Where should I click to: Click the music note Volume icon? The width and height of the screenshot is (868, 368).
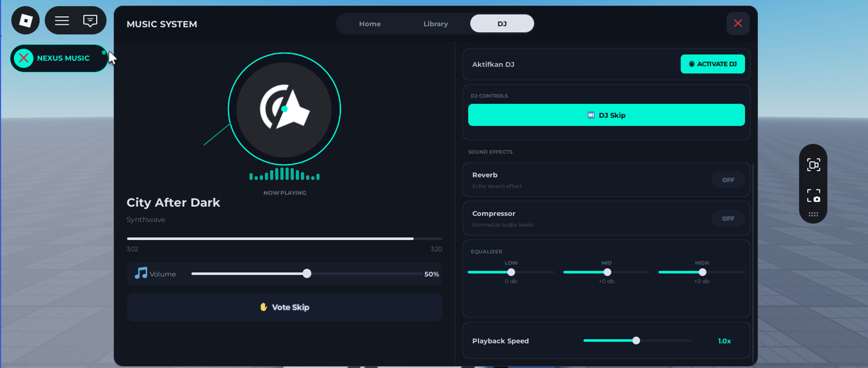click(x=141, y=274)
